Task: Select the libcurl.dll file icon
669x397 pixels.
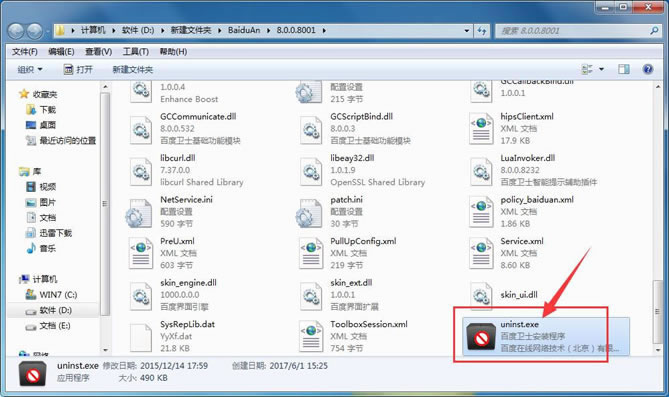Action: [141, 170]
